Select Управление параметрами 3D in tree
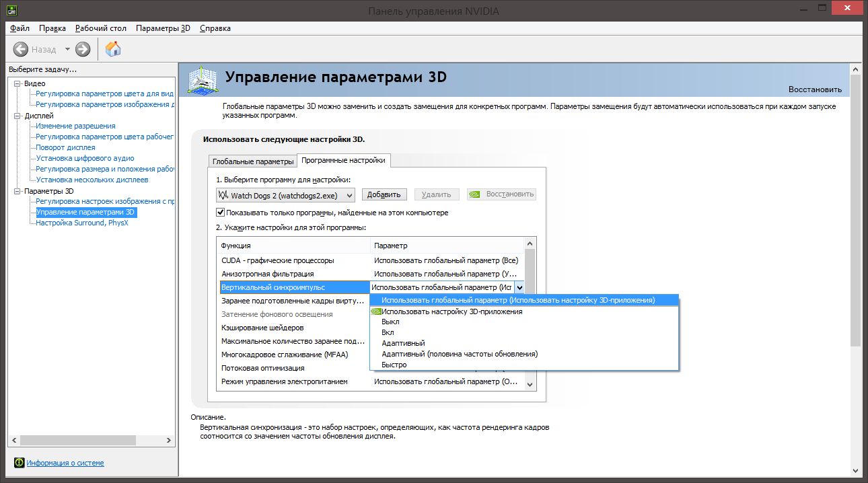The width and height of the screenshot is (868, 483). (x=86, y=212)
